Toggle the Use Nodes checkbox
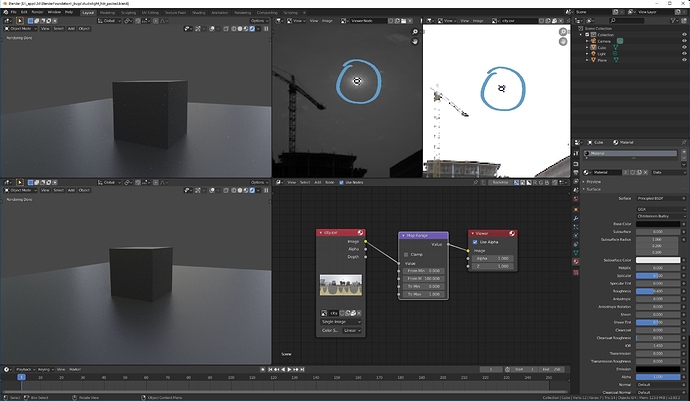Viewport: 690px width, 401px height. coord(341,182)
